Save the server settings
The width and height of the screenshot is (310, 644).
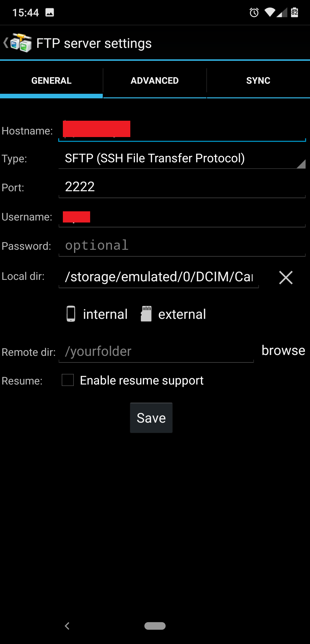point(151,418)
